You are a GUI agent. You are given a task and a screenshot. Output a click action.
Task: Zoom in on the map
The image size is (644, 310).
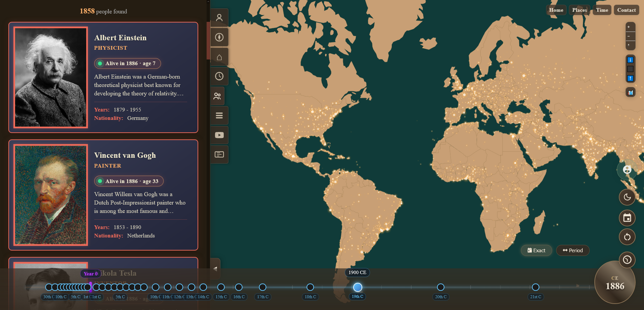click(630, 27)
